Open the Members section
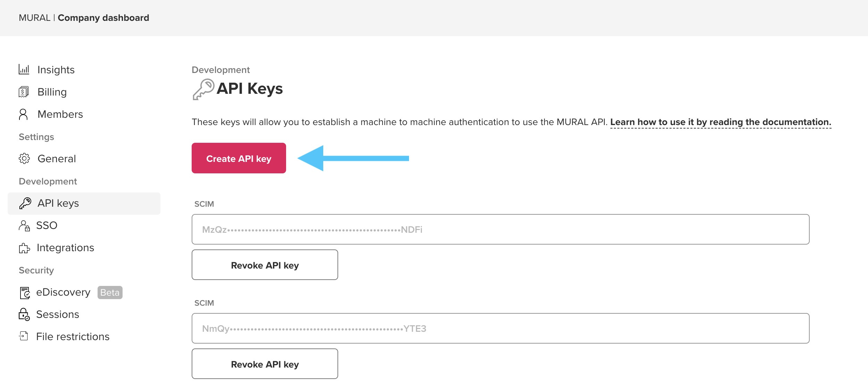The height and width of the screenshot is (387, 868). [60, 114]
